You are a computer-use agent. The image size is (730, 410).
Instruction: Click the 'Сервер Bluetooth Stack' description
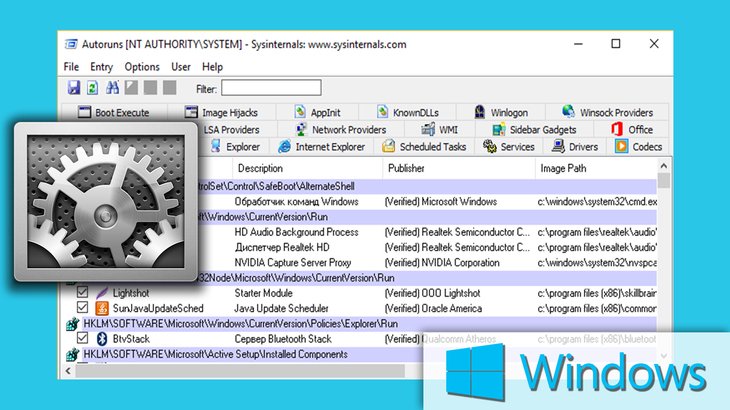coord(283,339)
